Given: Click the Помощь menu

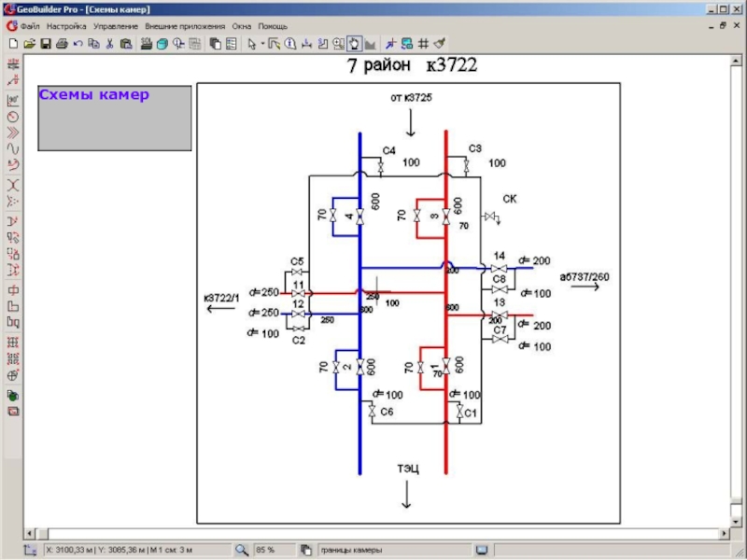Looking at the screenshot, I should tap(273, 26).
